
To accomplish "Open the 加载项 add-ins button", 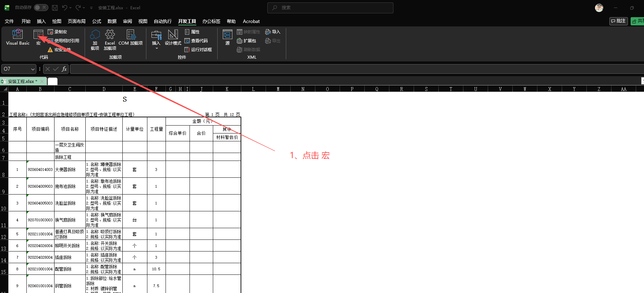I will click(x=95, y=40).
